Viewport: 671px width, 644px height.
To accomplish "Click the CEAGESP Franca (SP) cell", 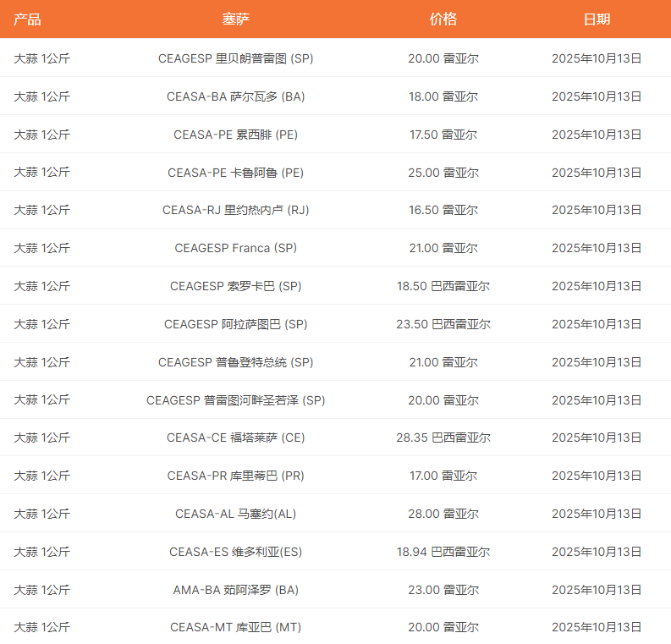I will click(x=235, y=248).
